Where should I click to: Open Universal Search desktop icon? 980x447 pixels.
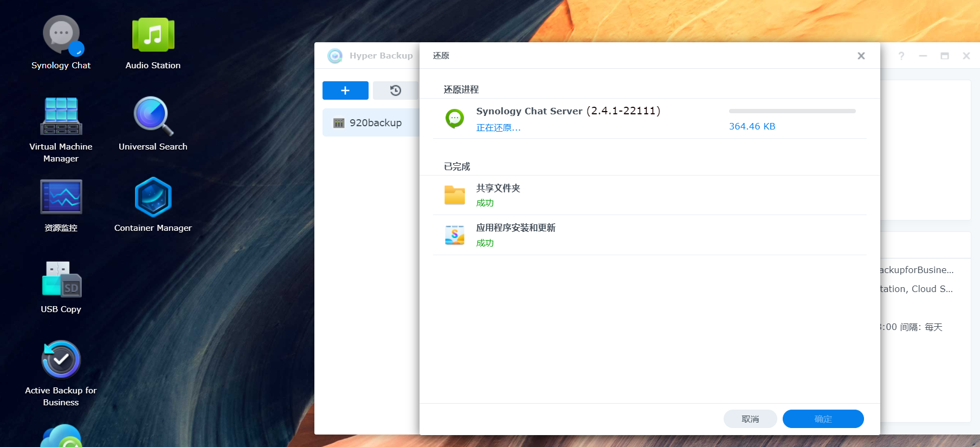[x=153, y=116]
